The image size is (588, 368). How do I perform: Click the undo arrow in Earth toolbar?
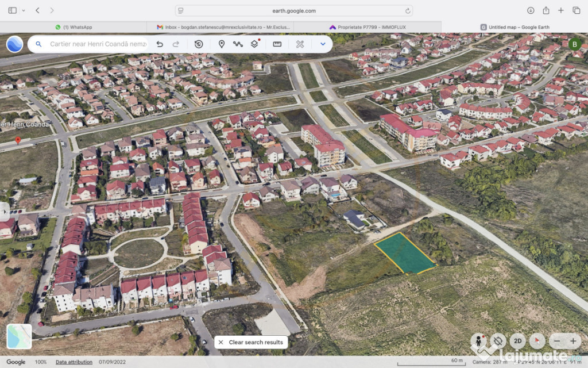click(160, 44)
